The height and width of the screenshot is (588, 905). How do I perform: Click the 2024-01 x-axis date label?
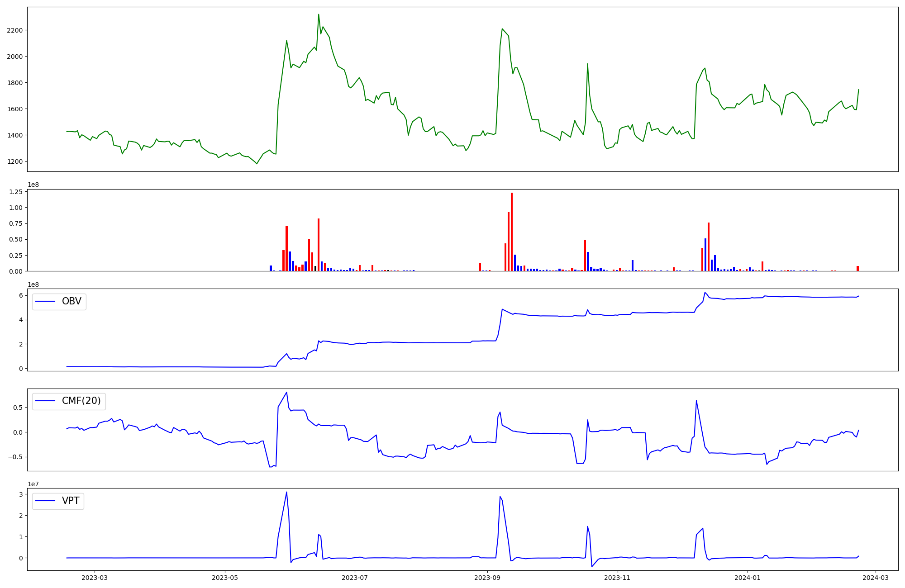click(748, 578)
